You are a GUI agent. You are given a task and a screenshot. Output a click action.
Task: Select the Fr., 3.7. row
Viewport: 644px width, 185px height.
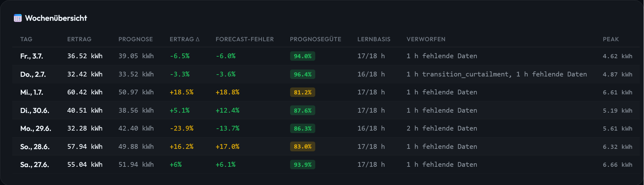[x=326, y=56]
